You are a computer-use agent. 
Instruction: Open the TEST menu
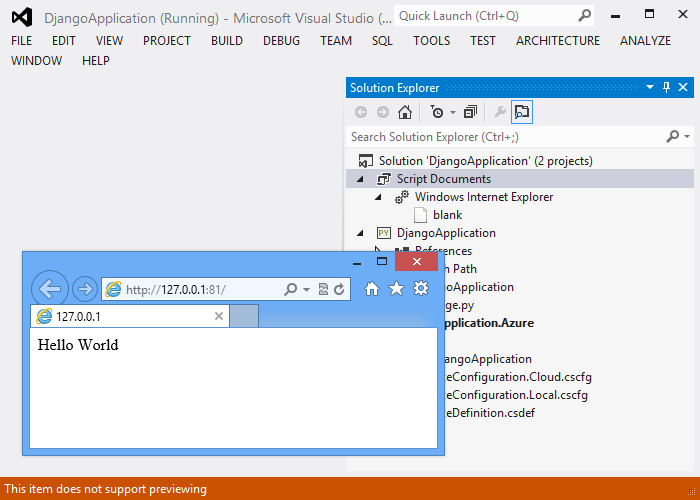tap(483, 41)
